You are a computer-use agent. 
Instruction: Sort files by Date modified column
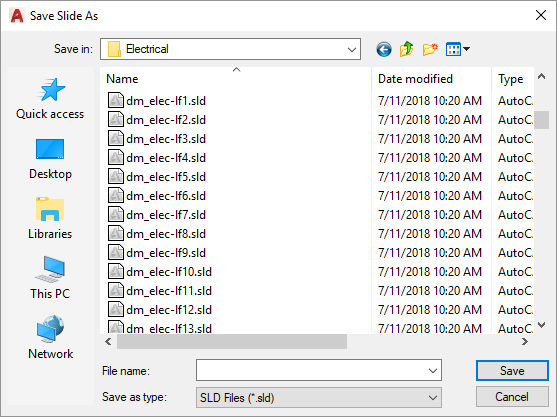point(415,79)
